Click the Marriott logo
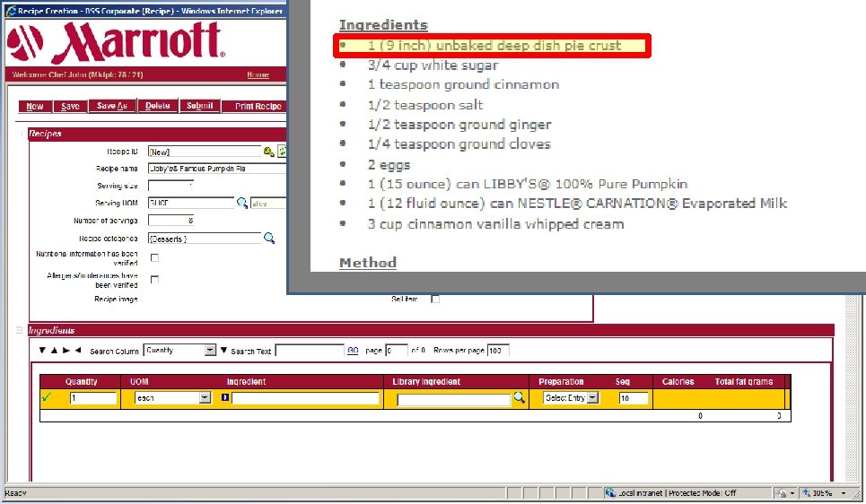This screenshot has width=866, height=504. click(116, 42)
